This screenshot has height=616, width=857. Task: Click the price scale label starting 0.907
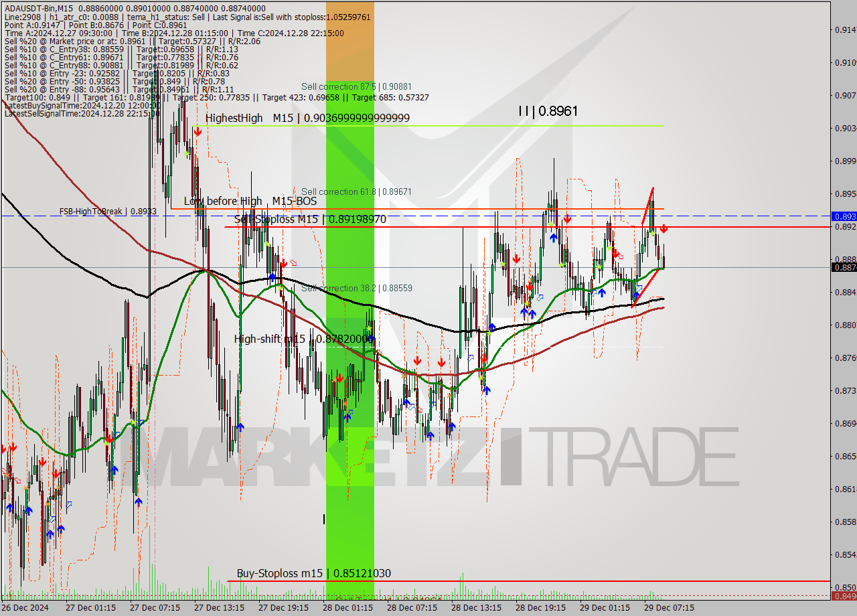click(x=845, y=95)
